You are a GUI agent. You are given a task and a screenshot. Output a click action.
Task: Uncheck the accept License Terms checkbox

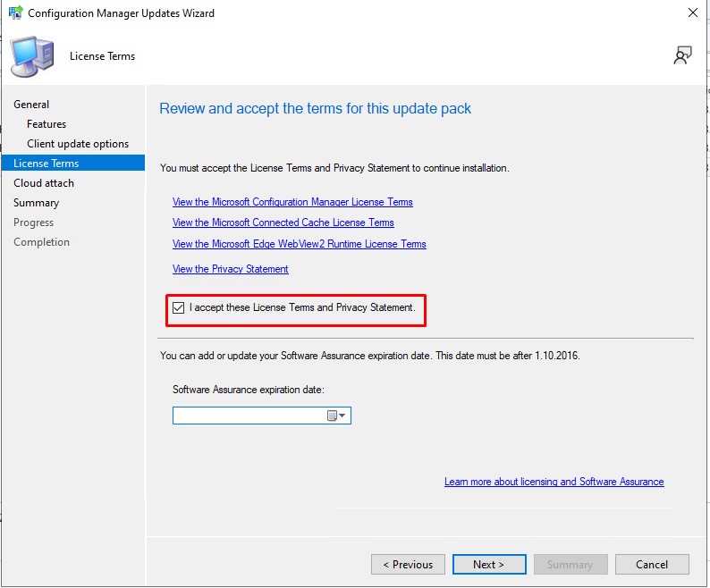[x=179, y=308]
